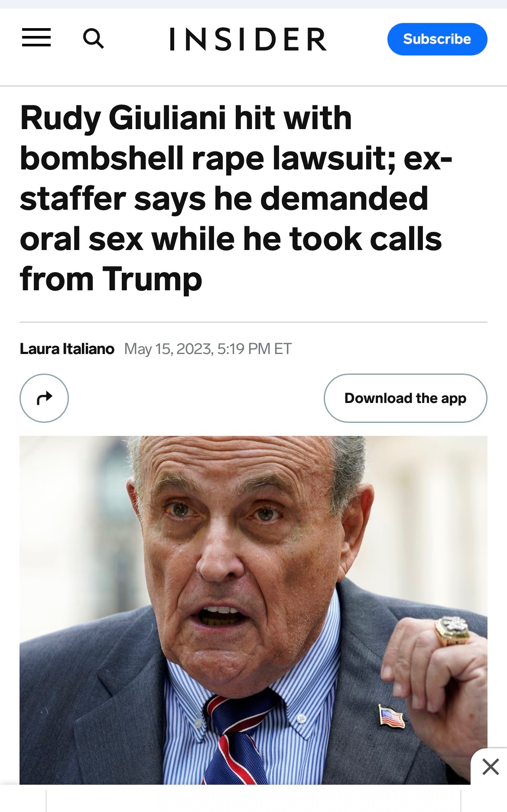This screenshot has height=812, width=507.
Task: Click the gold ring in the photo
Action: 452,630
